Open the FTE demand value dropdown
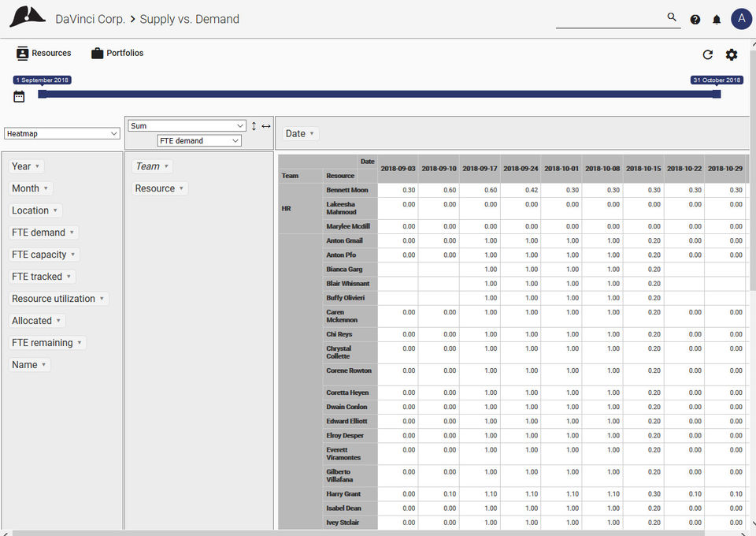This screenshot has width=756, height=536. (199, 141)
